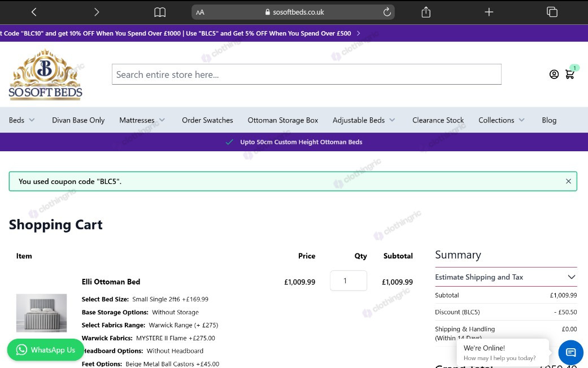The height and width of the screenshot is (368, 588).
Task: Go back with the browser back arrow
Action: [34, 12]
